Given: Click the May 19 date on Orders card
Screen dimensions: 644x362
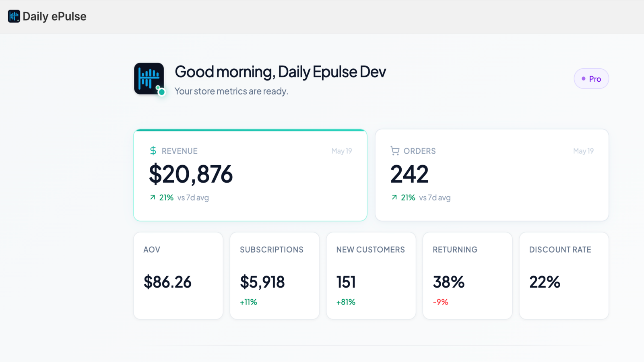Looking at the screenshot, I should (583, 151).
